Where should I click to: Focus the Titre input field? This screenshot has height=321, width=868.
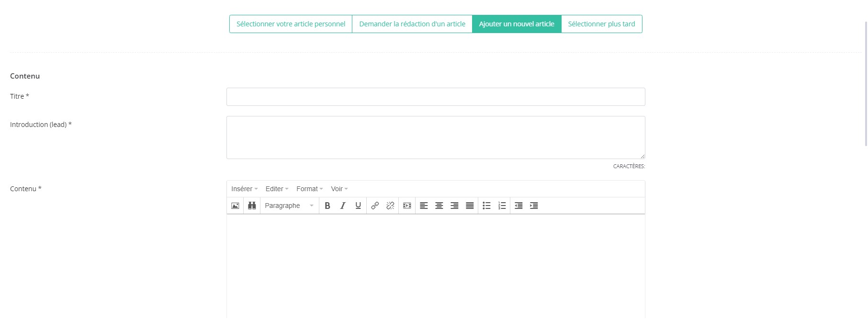436,97
